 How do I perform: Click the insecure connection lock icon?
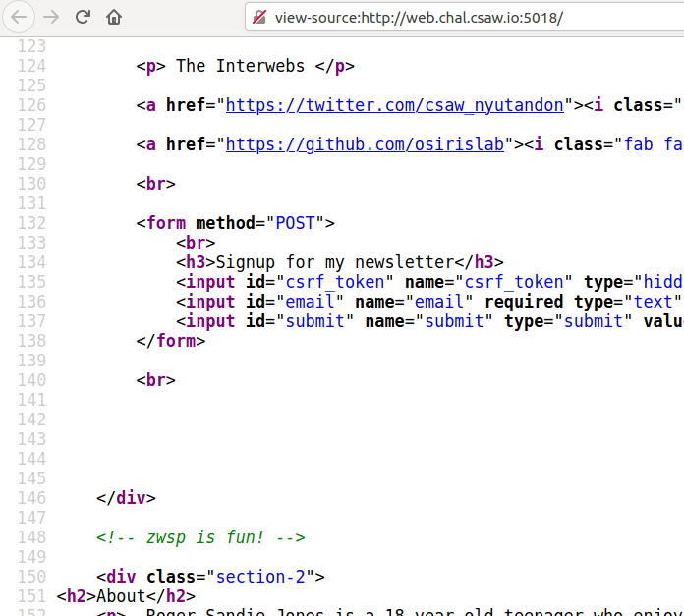click(x=259, y=18)
